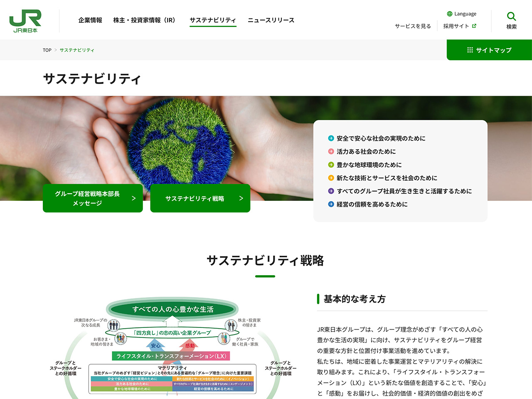The image size is (532, 399).
Task: Click the teal arrow icon beside 安全で安心な社会の実現のために
Action: pyautogui.click(x=331, y=138)
